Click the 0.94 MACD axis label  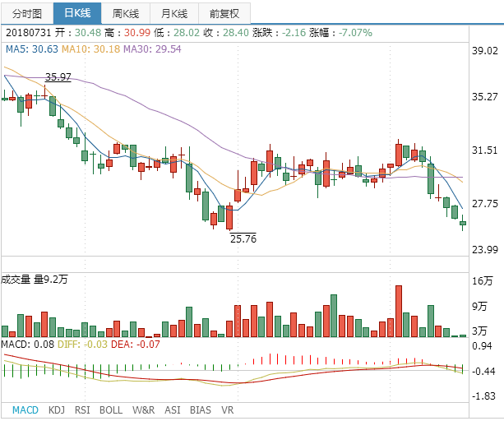pos(482,346)
